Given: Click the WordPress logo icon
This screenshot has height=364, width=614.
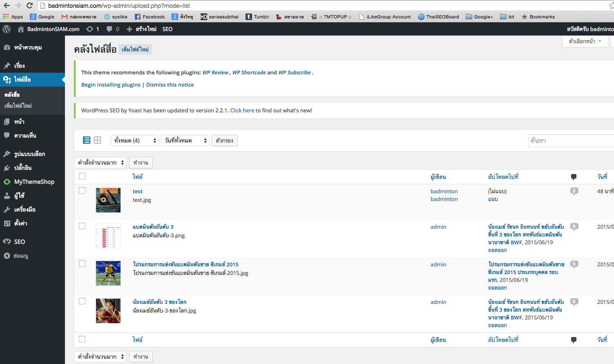Looking at the screenshot, I should [x=7, y=29].
